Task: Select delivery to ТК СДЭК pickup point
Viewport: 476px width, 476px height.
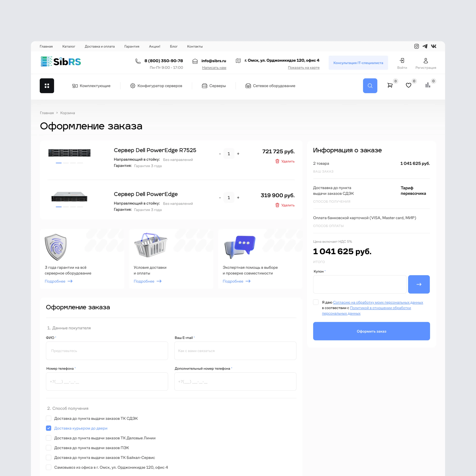Action: [49, 418]
